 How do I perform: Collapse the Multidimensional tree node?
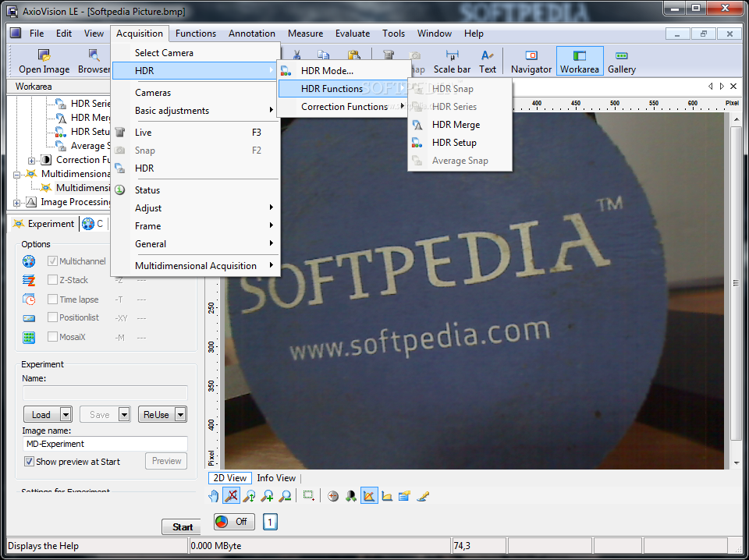(16, 175)
